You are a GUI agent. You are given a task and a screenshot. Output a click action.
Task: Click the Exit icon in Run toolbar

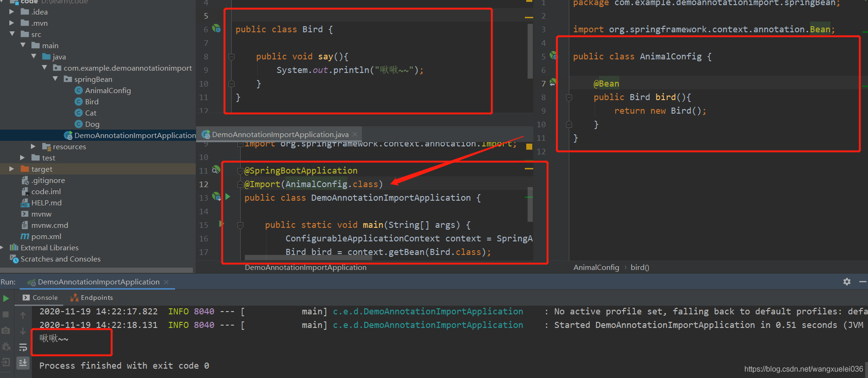tap(6, 362)
